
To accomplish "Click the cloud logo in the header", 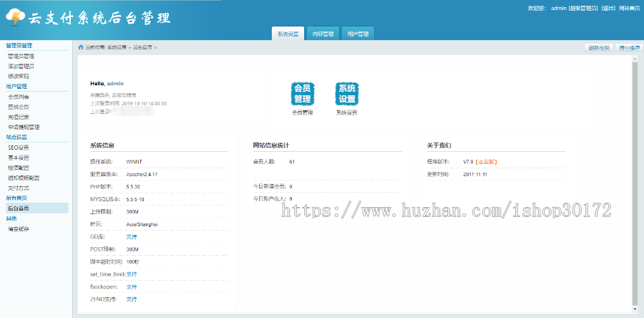I will pos(15,18).
